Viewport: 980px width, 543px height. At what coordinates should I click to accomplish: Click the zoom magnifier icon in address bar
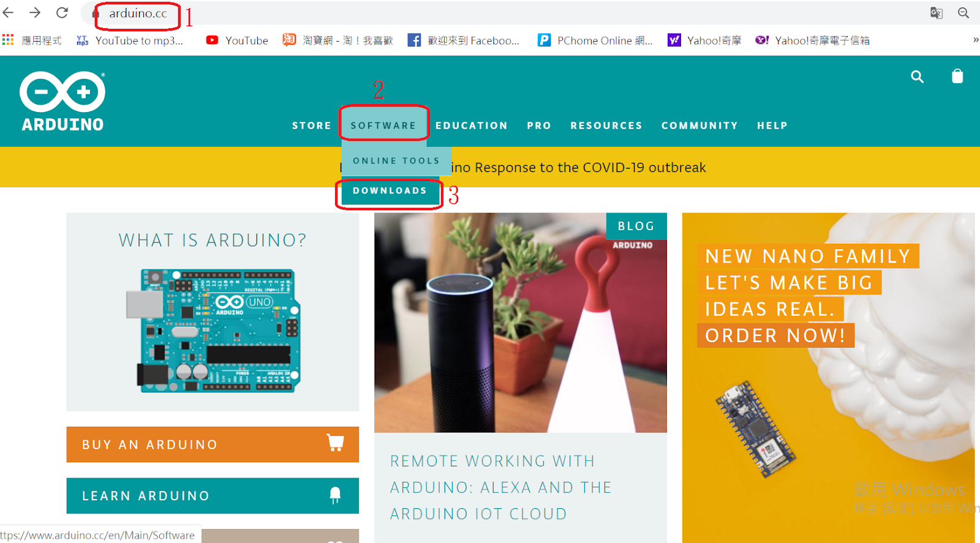[x=963, y=13]
